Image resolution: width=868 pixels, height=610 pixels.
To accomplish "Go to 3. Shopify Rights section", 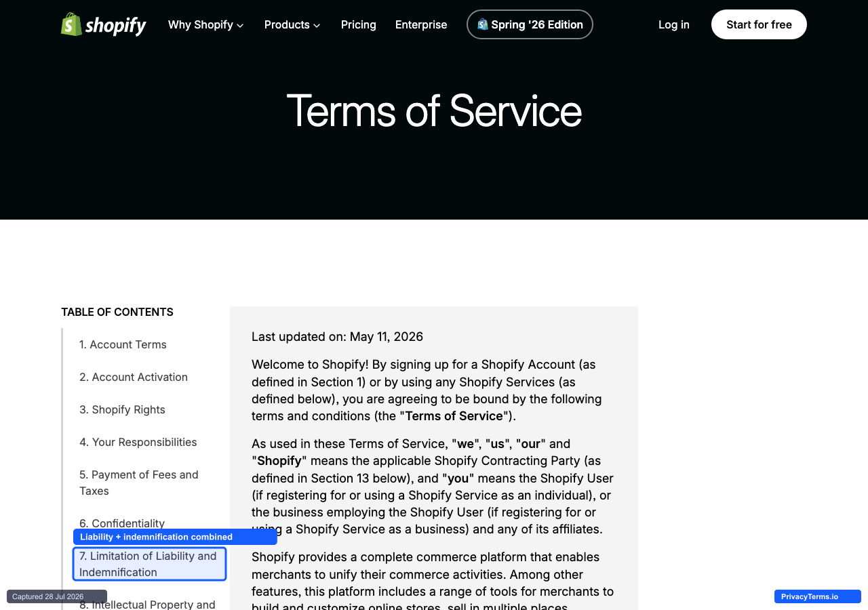I will tap(122, 409).
